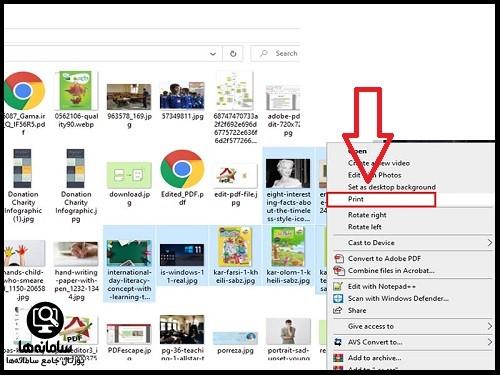Click the Windows Defender shield icon
Image resolution: width=500 pixels, height=375 pixels.
[x=338, y=298]
